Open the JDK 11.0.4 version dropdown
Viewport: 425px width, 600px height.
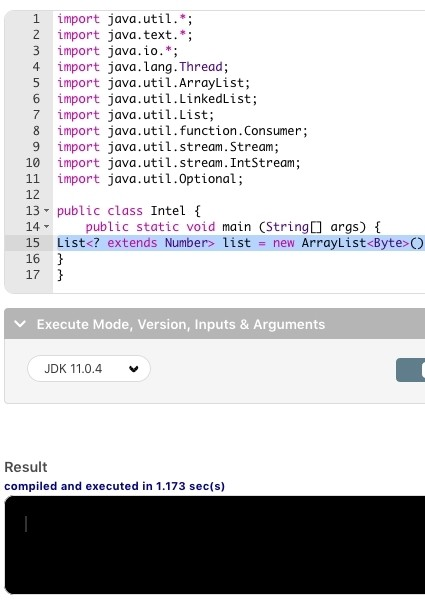tap(89, 368)
